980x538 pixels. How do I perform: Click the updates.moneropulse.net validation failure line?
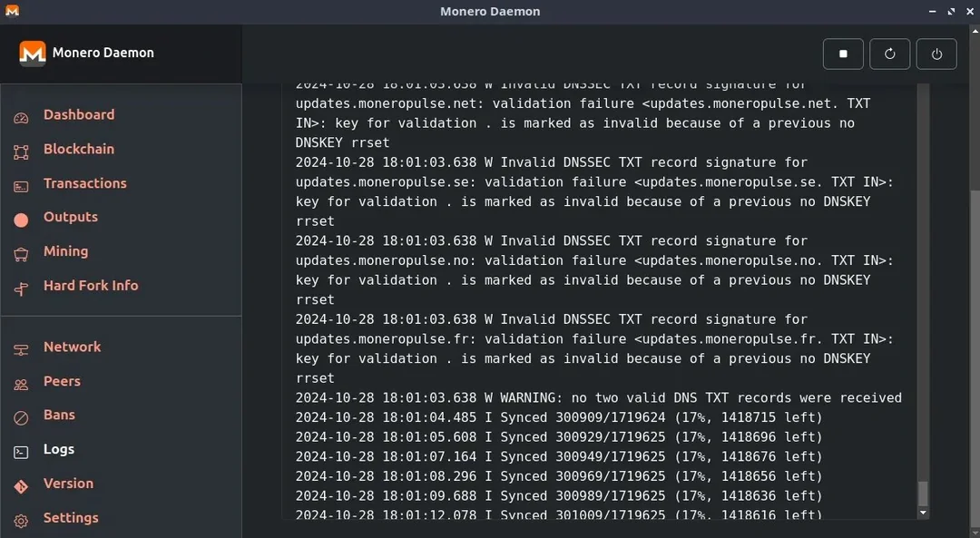coord(583,103)
